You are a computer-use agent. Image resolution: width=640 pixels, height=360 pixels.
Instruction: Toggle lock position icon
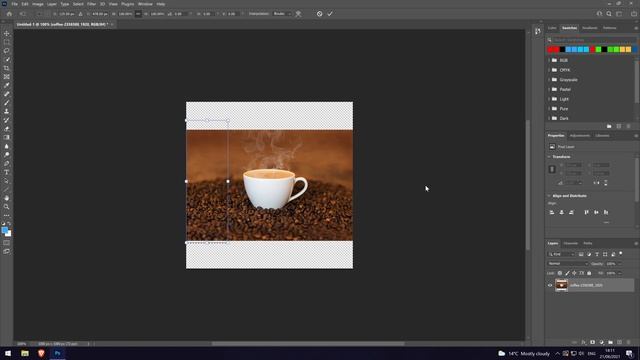575,273
